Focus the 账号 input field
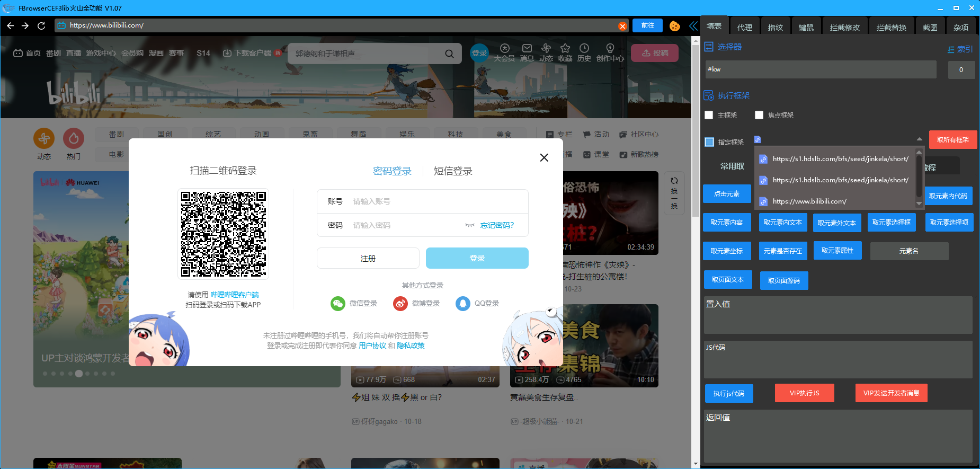The image size is (980, 469). point(423,201)
